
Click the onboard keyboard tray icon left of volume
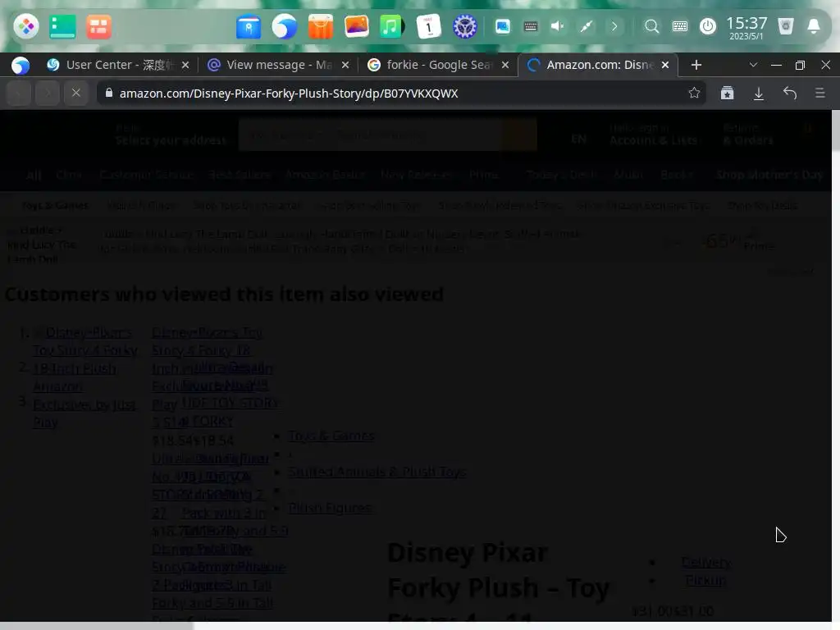[531, 26]
